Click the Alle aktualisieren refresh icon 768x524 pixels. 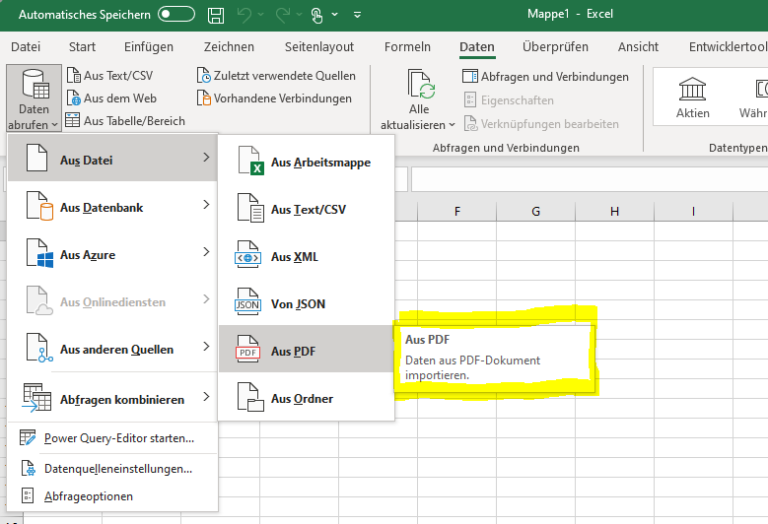(x=421, y=84)
